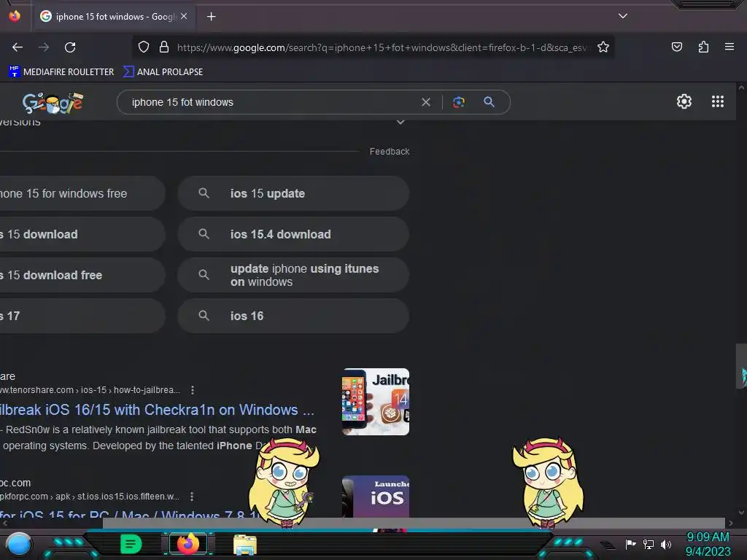
Task: Click the vertical scrollbar up arrow
Action: 741,87
